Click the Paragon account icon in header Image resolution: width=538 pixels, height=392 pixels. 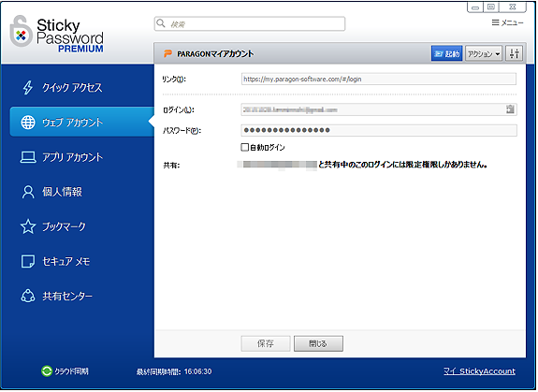(167, 53)
